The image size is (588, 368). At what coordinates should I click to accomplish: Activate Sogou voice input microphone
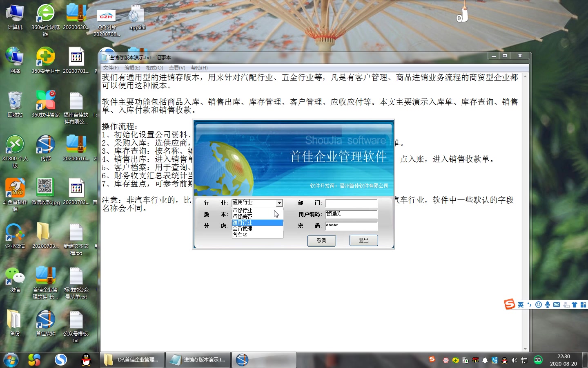pyautogui.click(x=547, y=305)
